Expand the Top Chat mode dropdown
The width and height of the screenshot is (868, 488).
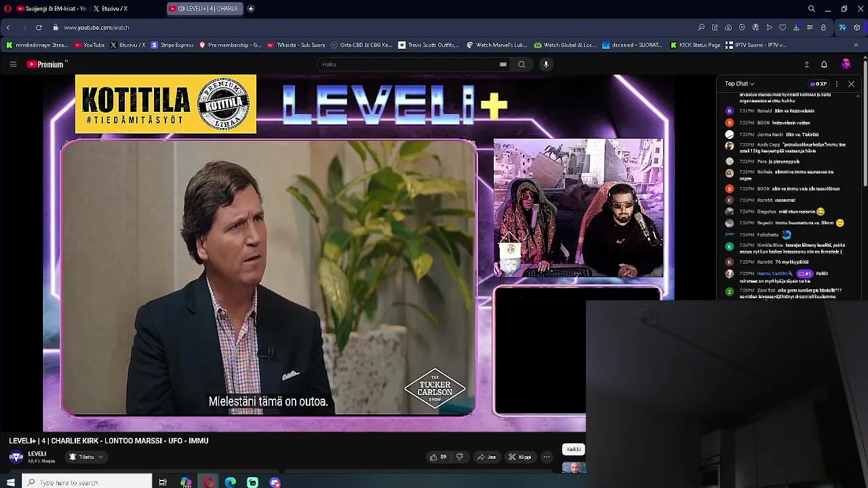[x=739, y=84]
